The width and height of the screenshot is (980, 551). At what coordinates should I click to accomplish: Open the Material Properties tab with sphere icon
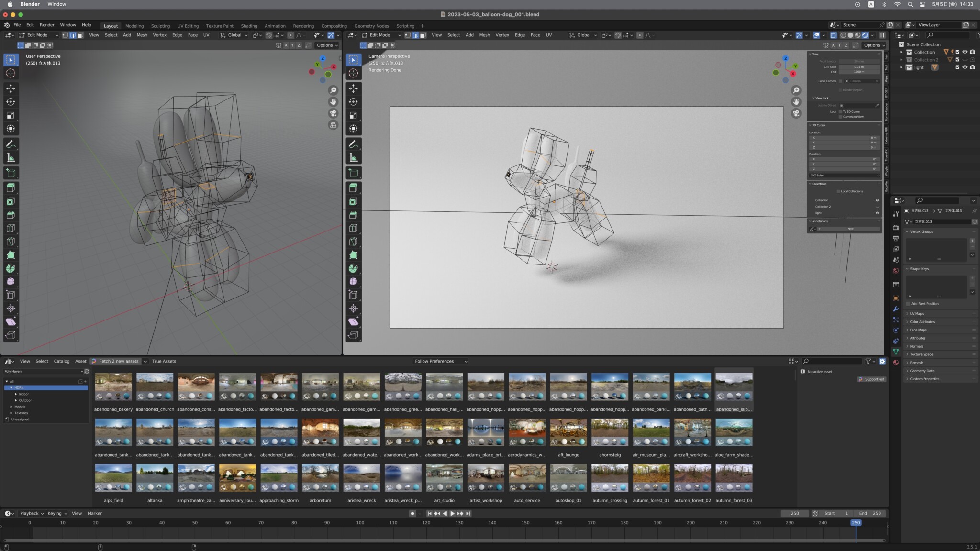(896, 362)
